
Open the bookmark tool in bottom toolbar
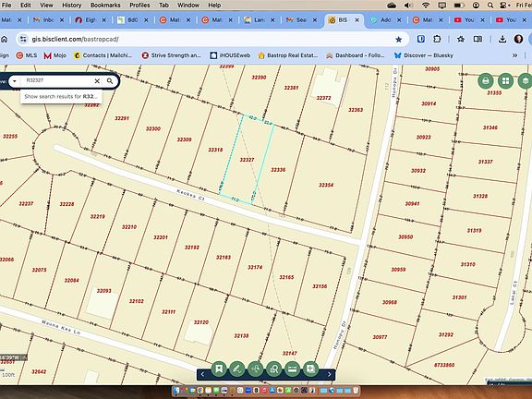click(x=219, y=369)
